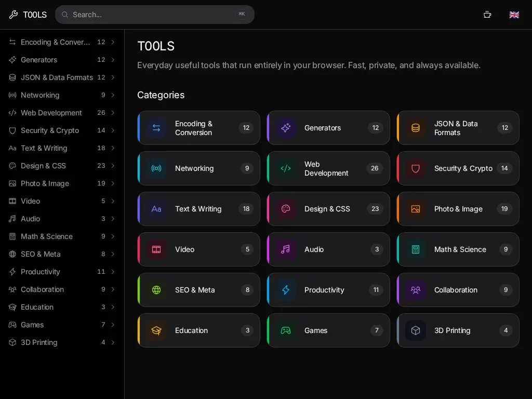This screenshot has height=399, width=532.
Task: Open the Productivity category card
Action: pos(328,290)
